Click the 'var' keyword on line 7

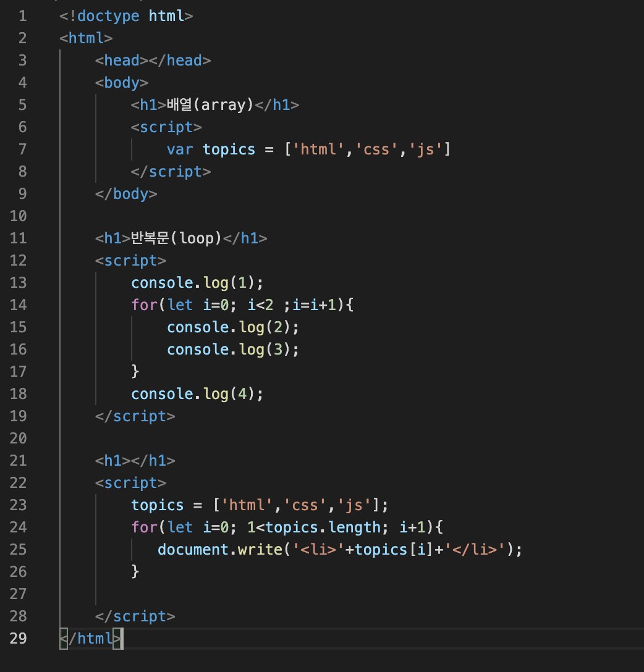click(x=180, y=149)
